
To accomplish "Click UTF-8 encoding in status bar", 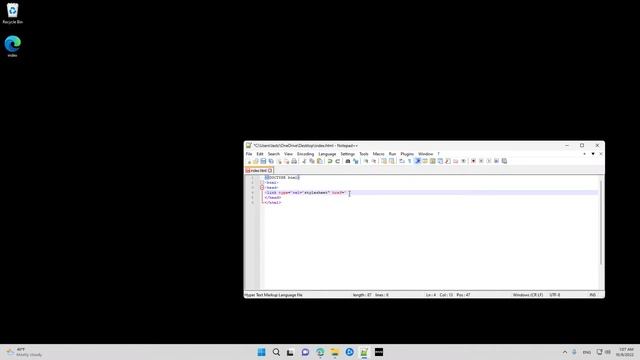I will coord(555,295).
